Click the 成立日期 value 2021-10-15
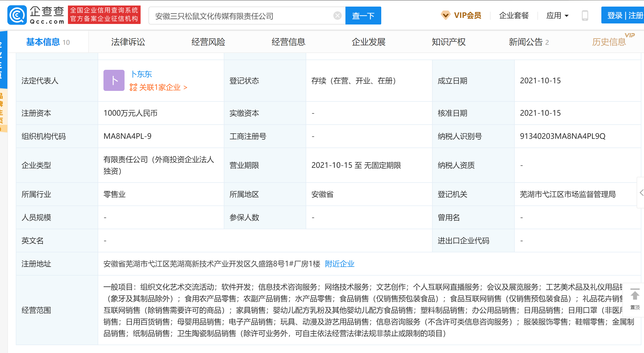Viewport: 644px width, 353px height. [540, 81]
